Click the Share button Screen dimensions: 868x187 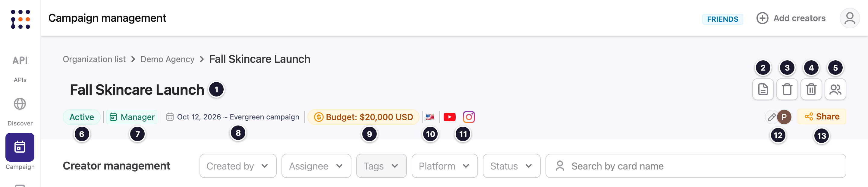point(822,117)
